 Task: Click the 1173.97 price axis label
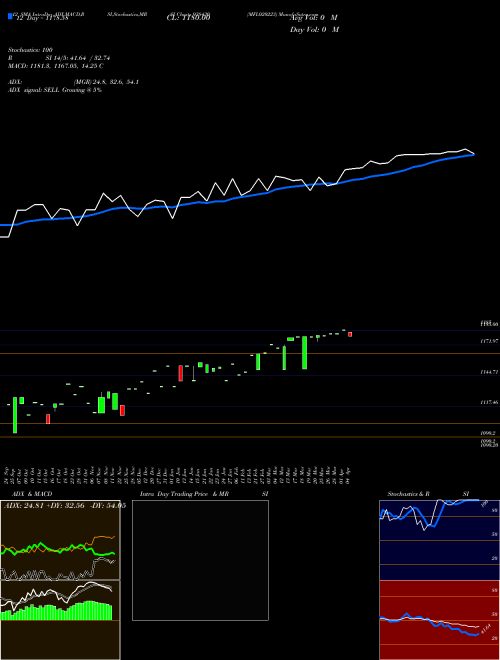pos(489,341)
